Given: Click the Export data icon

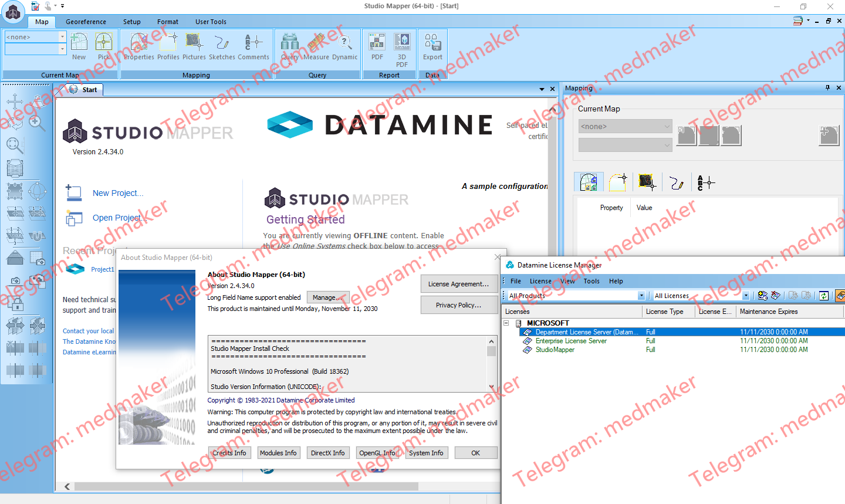Looking at the screenshot, I should pyautogui.click(x=432, y=42).
